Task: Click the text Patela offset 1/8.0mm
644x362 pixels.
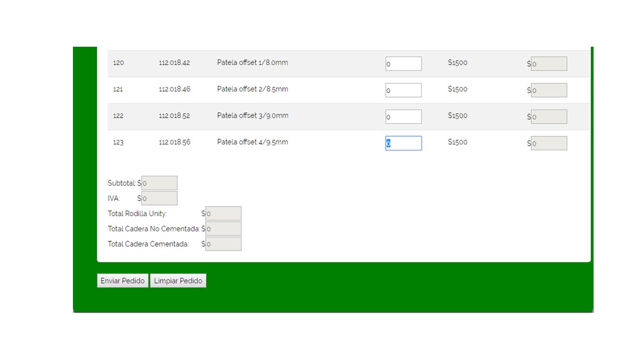Action: click(253, 62)
